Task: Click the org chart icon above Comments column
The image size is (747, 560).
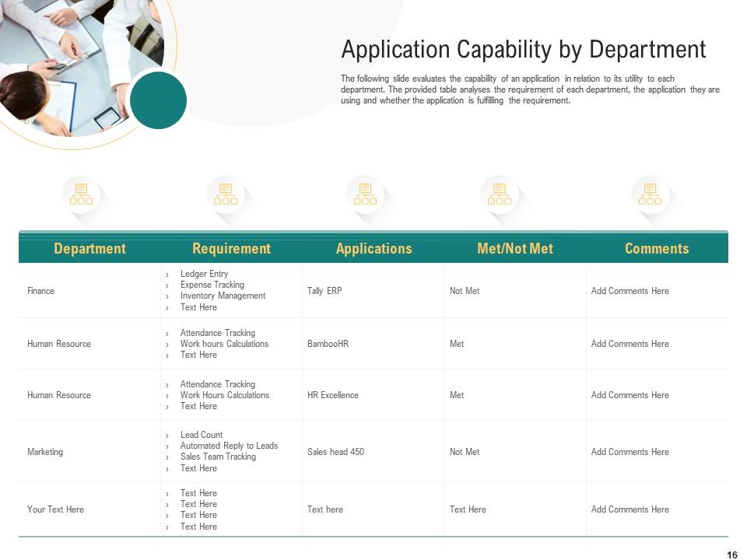Action: pyautogui.click(x=650, y=193)
